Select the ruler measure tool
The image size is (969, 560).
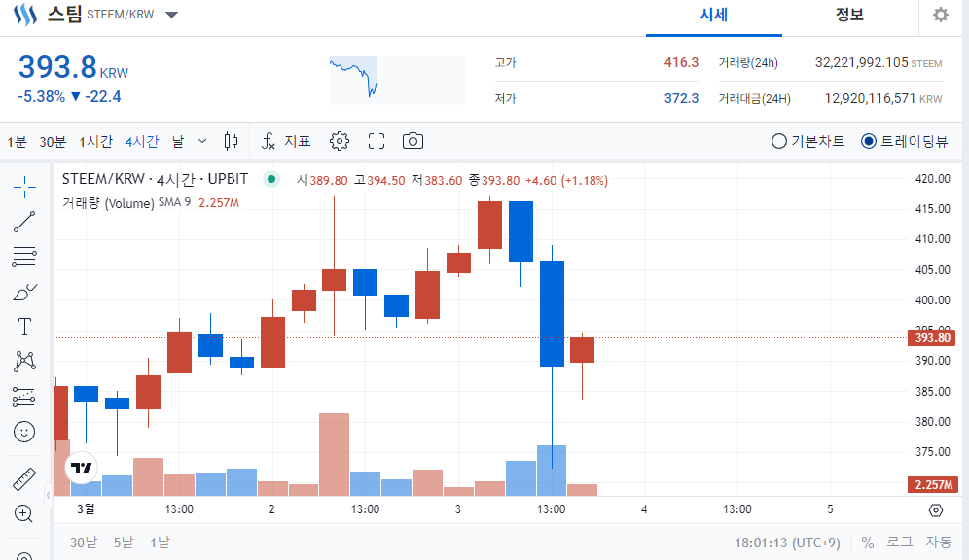(24, 479)
